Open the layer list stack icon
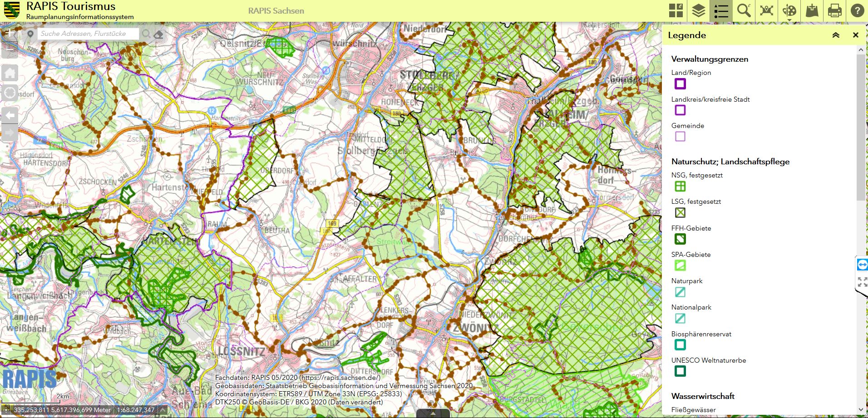The image size is (868, 418). 699,10
